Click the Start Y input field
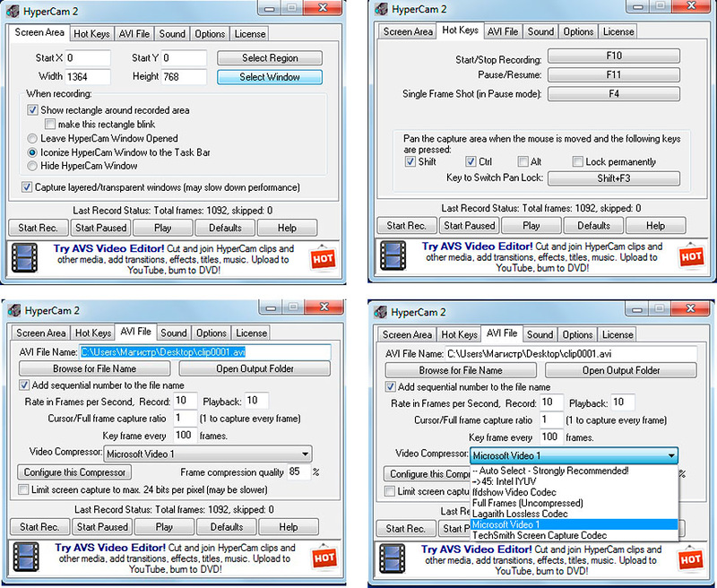Image resolution: width=717 pixels, height=588 pixels. [x=184, y=58]
